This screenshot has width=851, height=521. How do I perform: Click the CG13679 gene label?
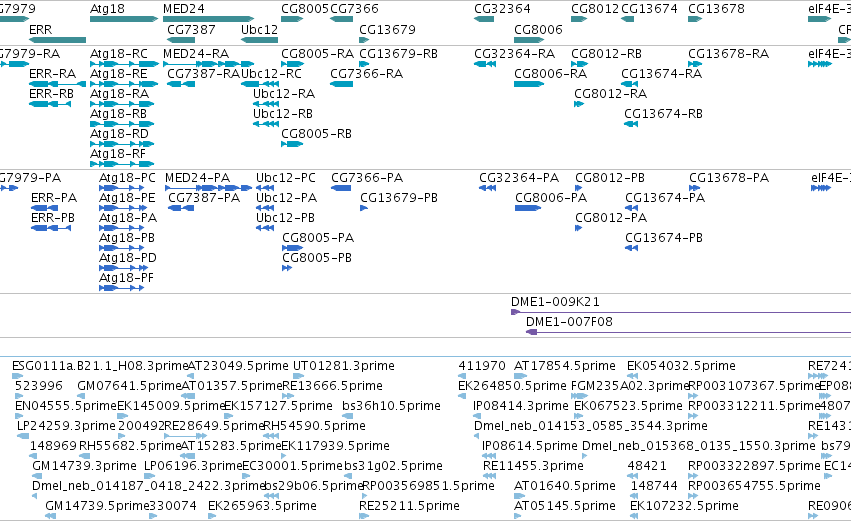click(x=388, y=29)
